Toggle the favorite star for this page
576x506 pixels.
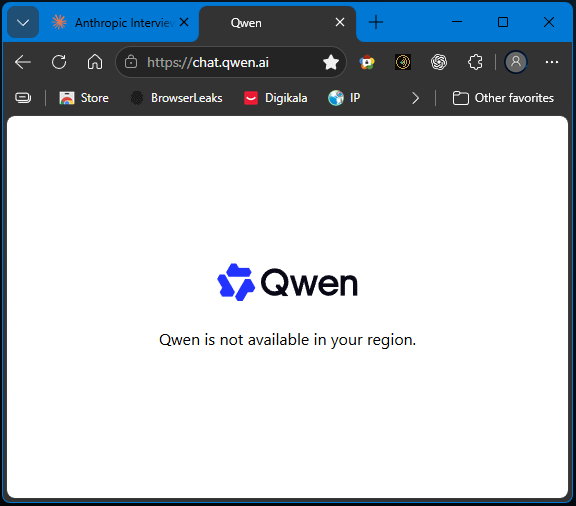pos(331,62)
